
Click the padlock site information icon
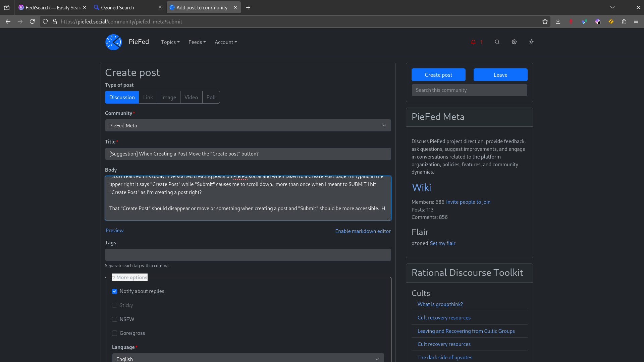(x=55, y=21)
